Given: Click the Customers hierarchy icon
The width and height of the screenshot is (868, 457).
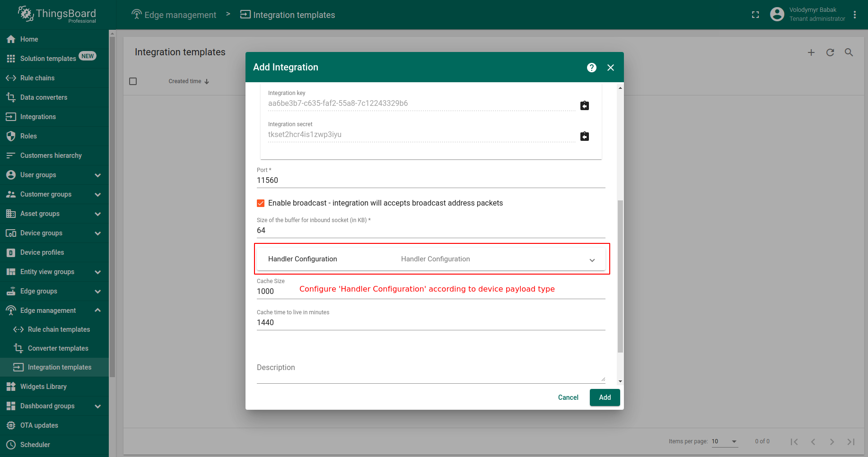Looking at the screenshot, I should (11, 155).
